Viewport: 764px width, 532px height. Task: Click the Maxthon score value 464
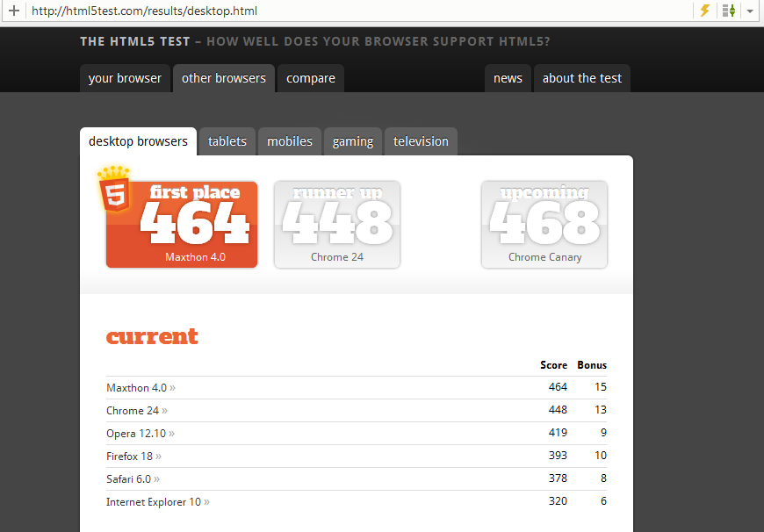click(x=558, y=387)
